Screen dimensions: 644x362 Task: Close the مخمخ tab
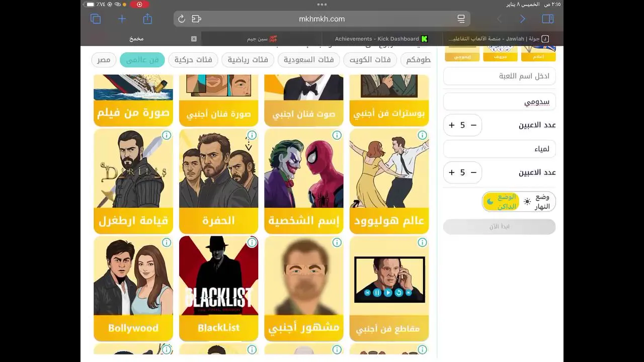click(194, 39)
